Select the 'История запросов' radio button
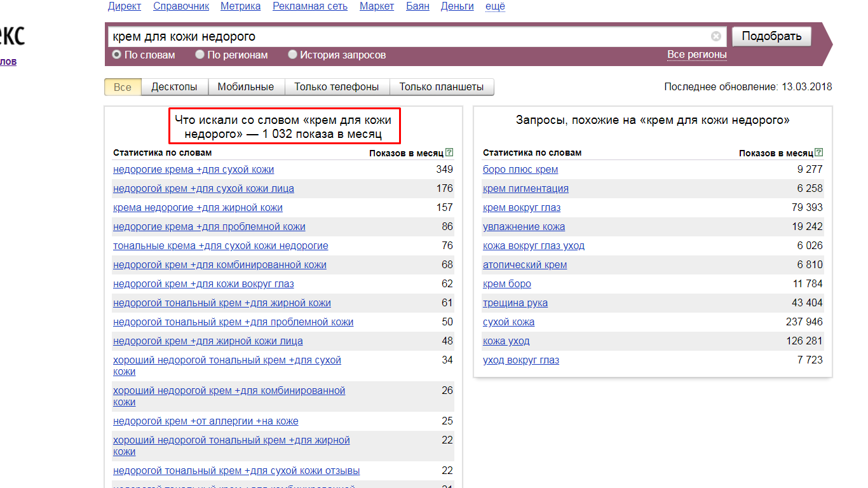 pos(293,55)
